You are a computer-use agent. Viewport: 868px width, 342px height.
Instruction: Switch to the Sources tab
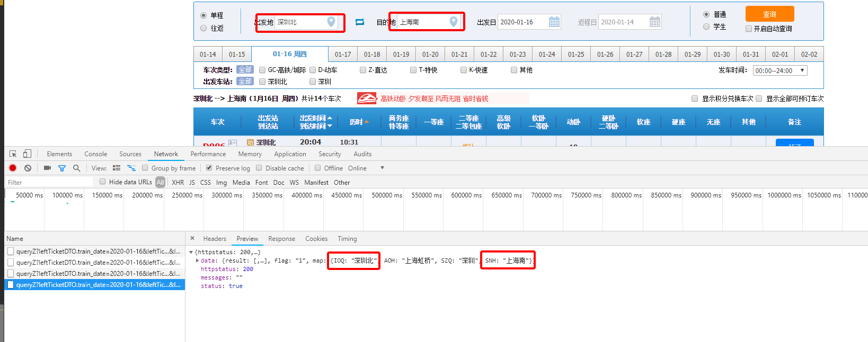pyautogui.click(x=130, y=154)
